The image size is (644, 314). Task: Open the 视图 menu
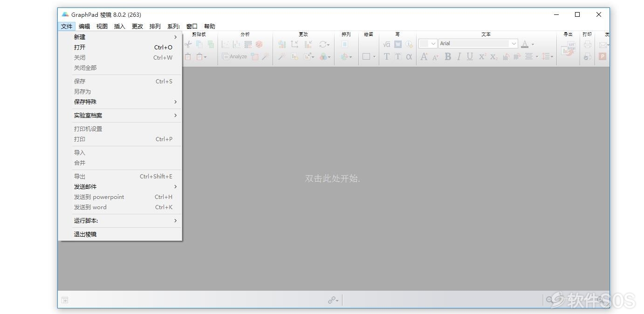click(x=102, y=27)
